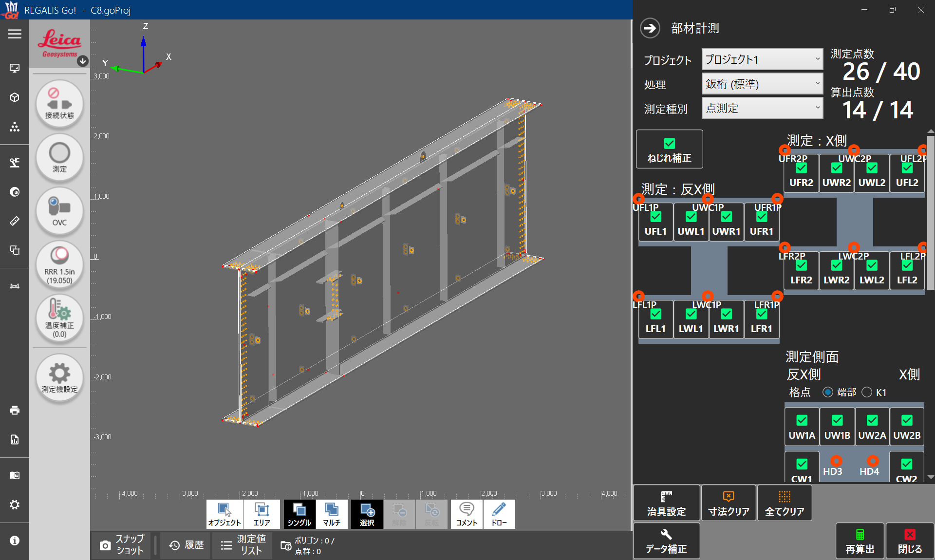
Task: Click the 接続状態 connection status icon
Action: coord(59,104)
